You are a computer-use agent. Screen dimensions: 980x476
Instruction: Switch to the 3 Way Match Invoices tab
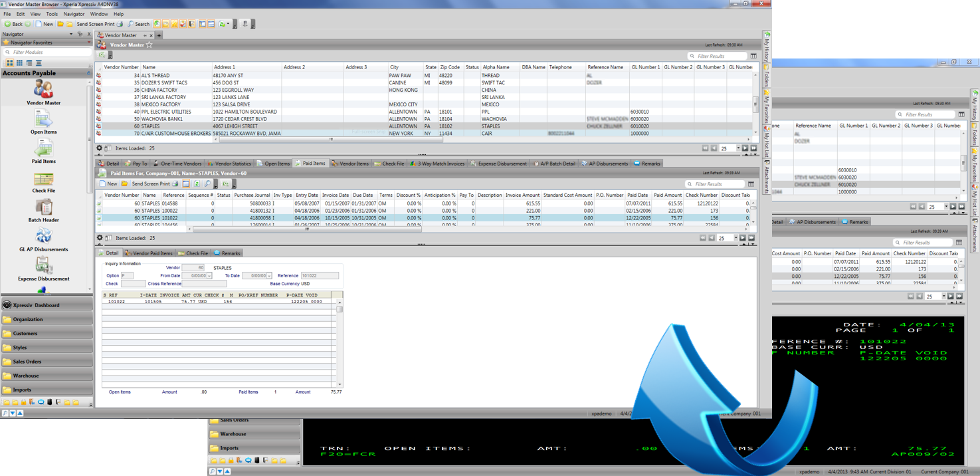pyautogui.click(x=437, y=164)
